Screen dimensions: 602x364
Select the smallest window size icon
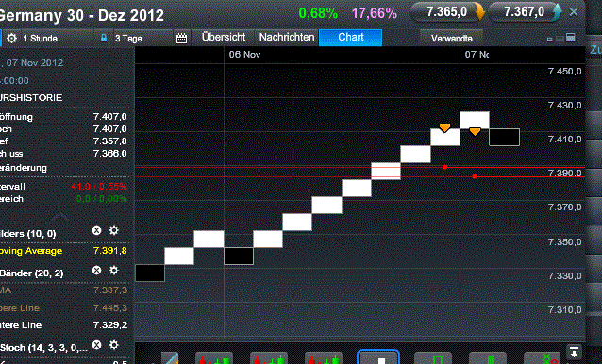tap(550, 39)
